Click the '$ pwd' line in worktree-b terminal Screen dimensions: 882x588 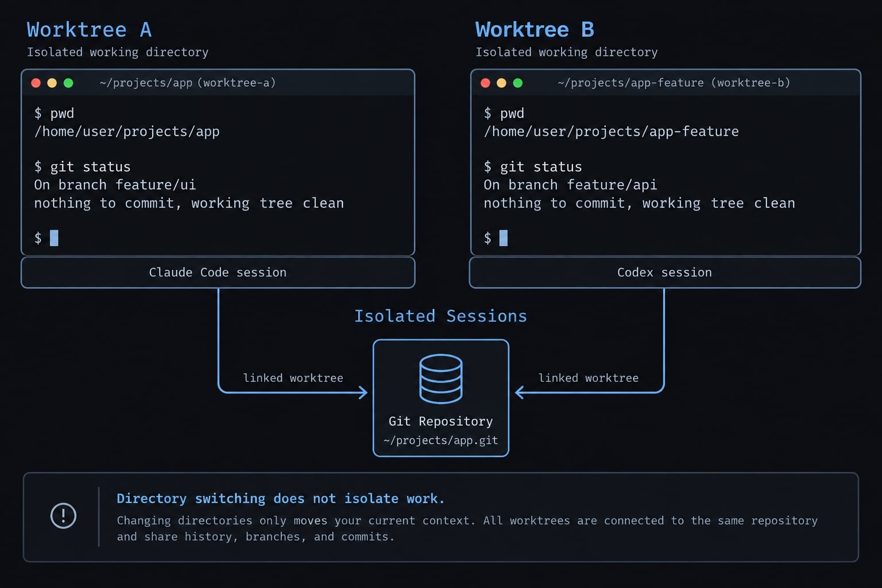(504, 113)
